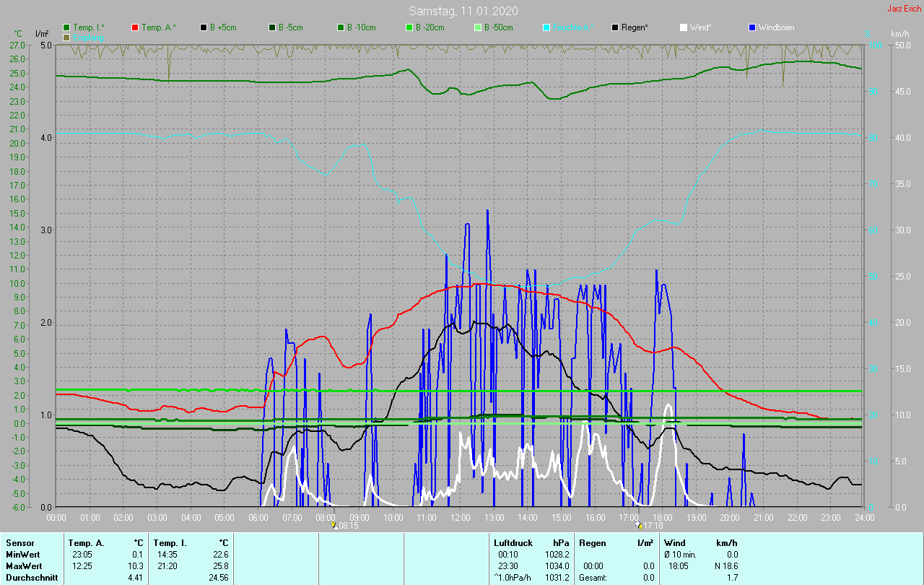Select the B +5cm legend square
This screenshot has height=585, width=924.
204,27
